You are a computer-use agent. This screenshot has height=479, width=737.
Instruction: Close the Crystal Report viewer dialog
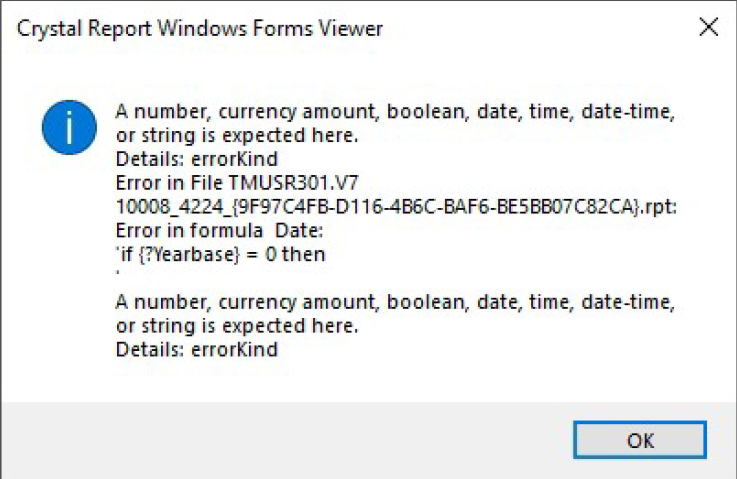pyautogui.click(x=708, y=27)
